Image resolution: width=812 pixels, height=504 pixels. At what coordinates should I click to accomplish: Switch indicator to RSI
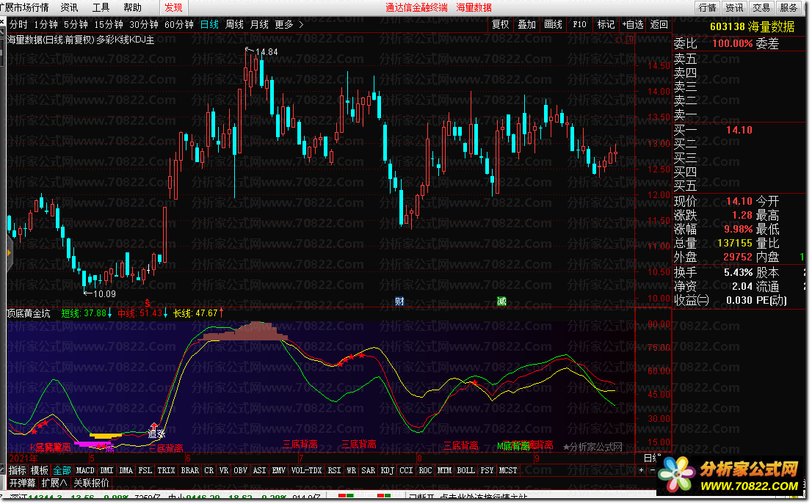click(334, 470)
